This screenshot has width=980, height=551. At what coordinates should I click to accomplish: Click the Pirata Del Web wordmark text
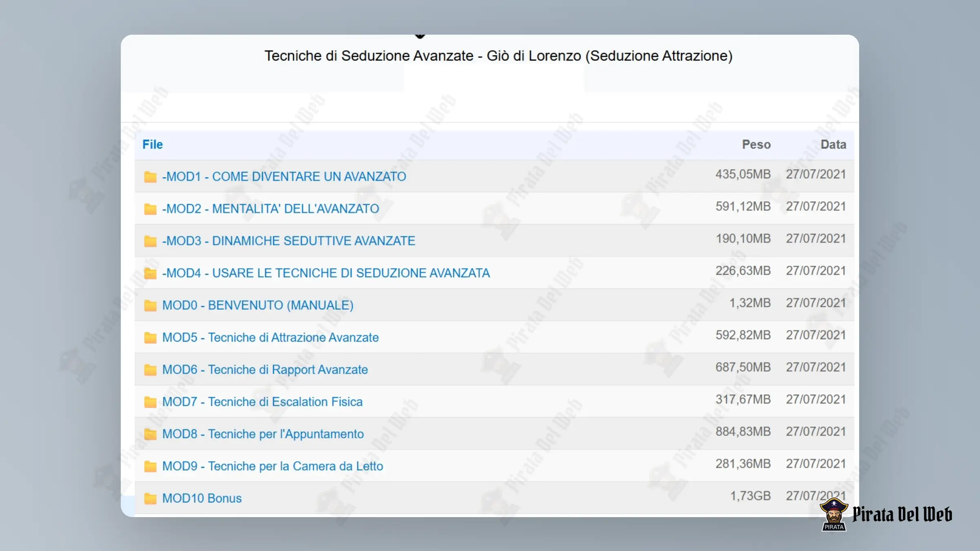pos(902,514)
